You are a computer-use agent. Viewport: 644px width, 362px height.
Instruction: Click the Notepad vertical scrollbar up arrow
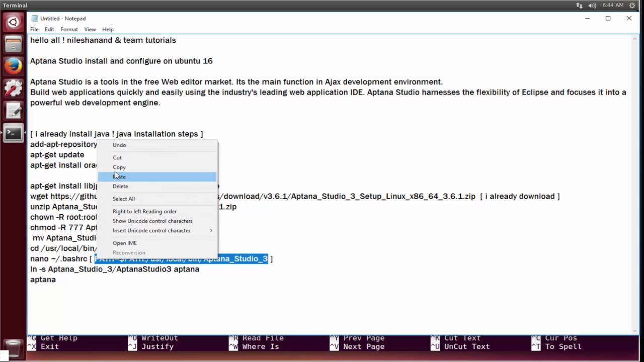[635, 39]
